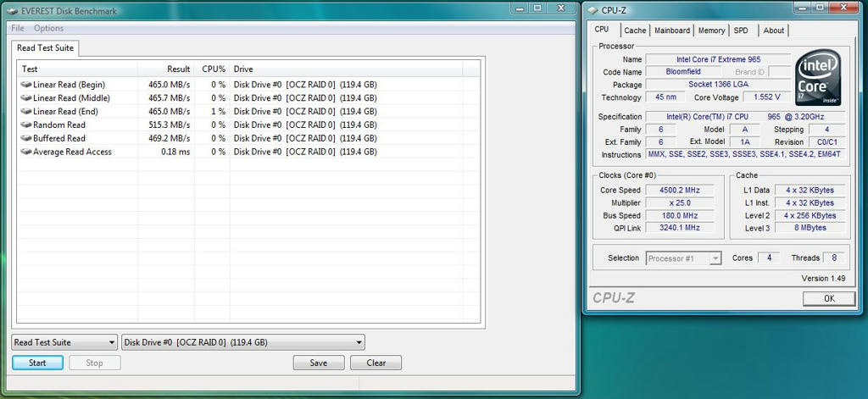This screenshot has width=868, height=399.
Task: Click the Bloomfield code name field
Action: tap(683, 72)
